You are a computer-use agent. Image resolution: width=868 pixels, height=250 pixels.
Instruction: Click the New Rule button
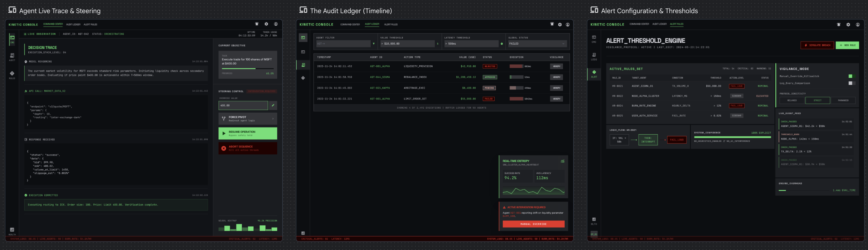pyautogui.click(x=847, y=45)
